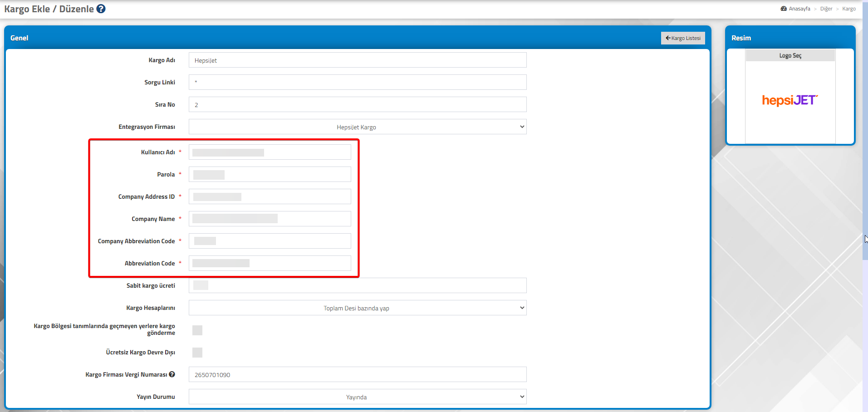Screen dimensions: 868x412
Task: Open the Kargo Hesaplarını dropdown
Action: click(358, 308)
